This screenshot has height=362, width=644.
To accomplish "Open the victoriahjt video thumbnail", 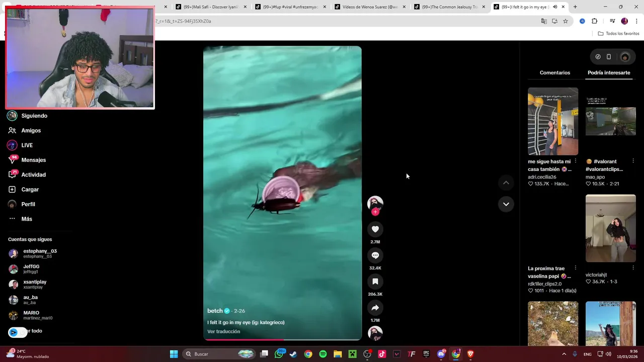I will (x=610, y=228).
